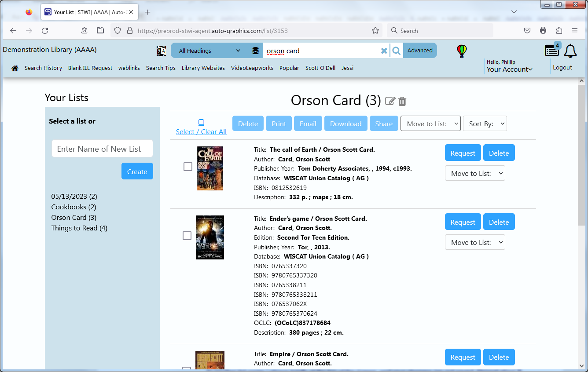Check the box for Ender's game
This screenshot has height=372, width=588.
187,236
